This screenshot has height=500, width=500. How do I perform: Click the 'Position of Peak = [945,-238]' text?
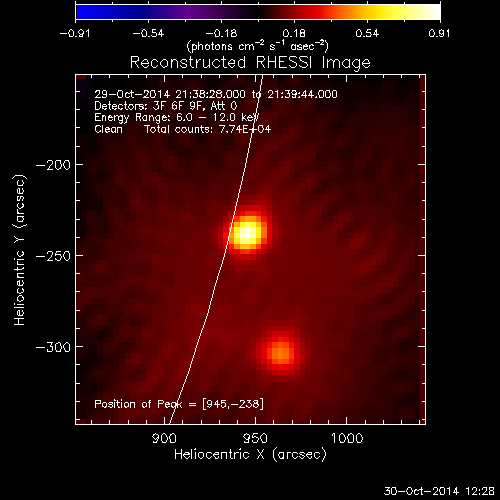[179, 404]
